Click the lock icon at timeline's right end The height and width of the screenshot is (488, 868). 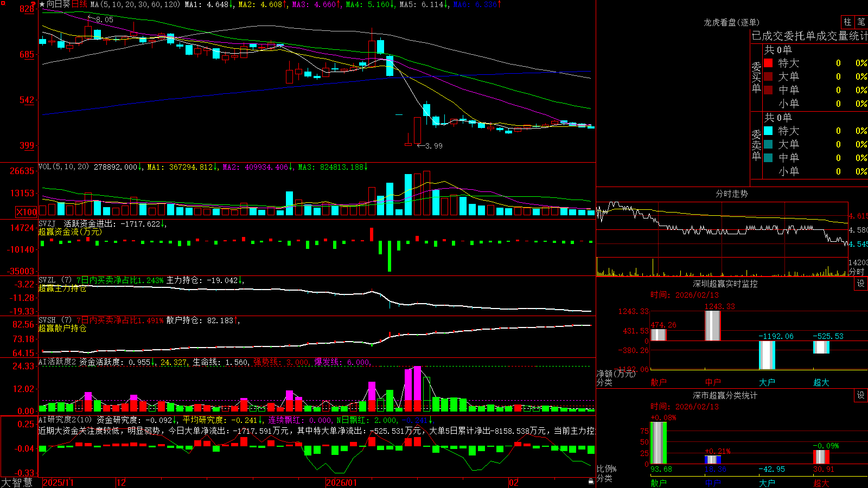pos(591,481)
